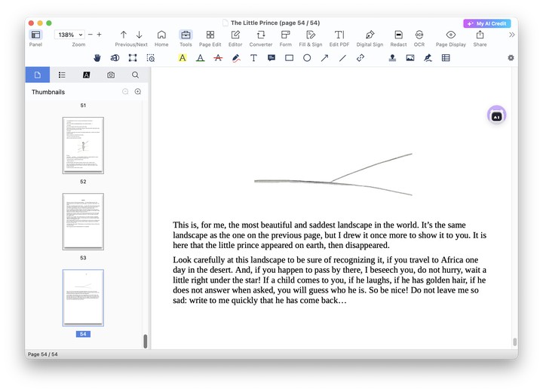
Task: Select the table tool
Action: [x=446, y=58]
